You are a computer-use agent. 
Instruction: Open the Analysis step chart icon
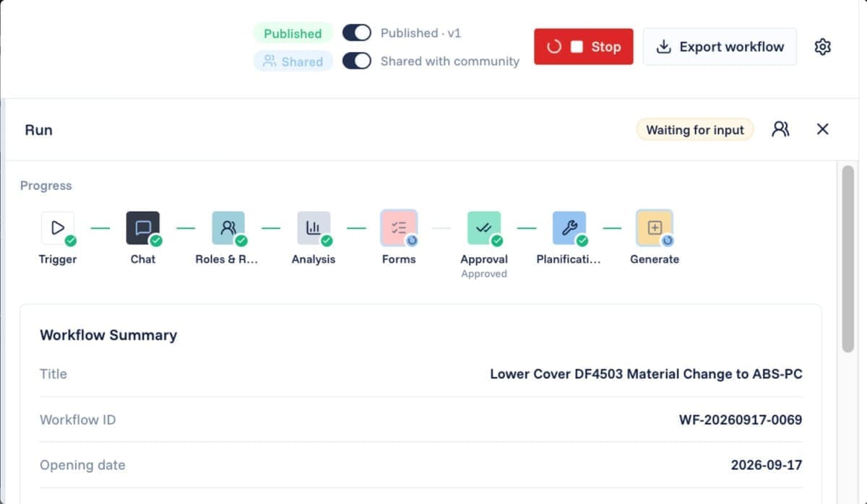click(x=314, y=228)
